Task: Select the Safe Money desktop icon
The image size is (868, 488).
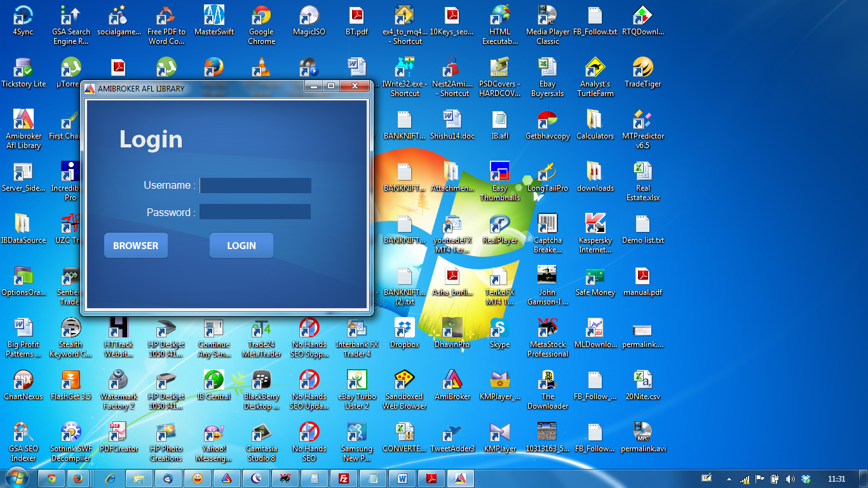Action: tap(595, 281)
